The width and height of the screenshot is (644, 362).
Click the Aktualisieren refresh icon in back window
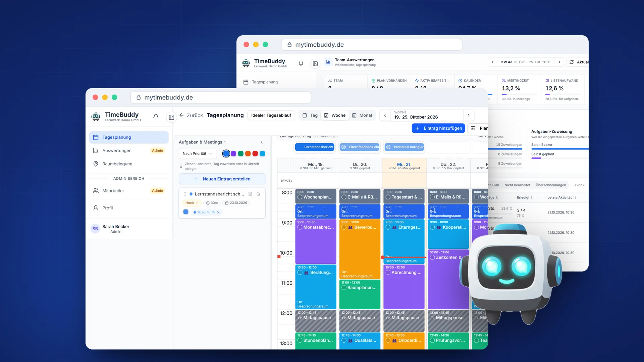572,62
